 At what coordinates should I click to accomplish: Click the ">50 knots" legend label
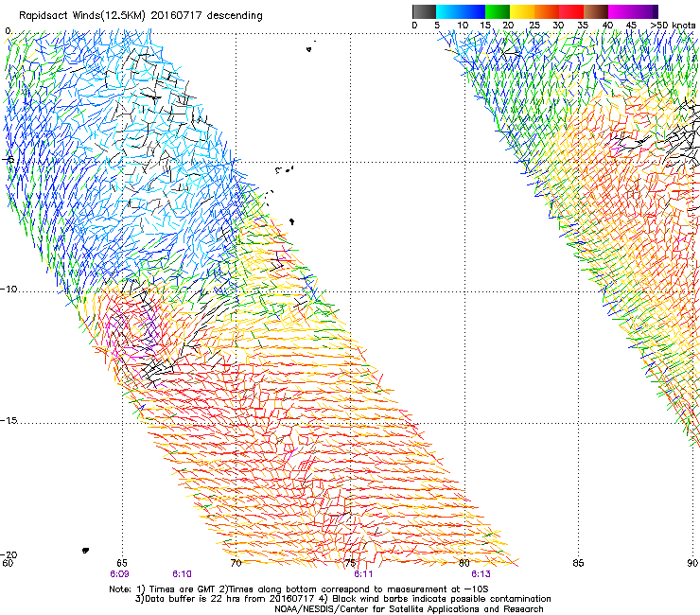[673, 26]
